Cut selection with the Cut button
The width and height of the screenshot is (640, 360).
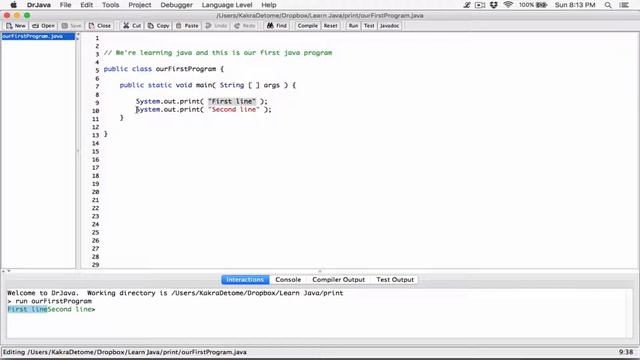pos(132,26)
